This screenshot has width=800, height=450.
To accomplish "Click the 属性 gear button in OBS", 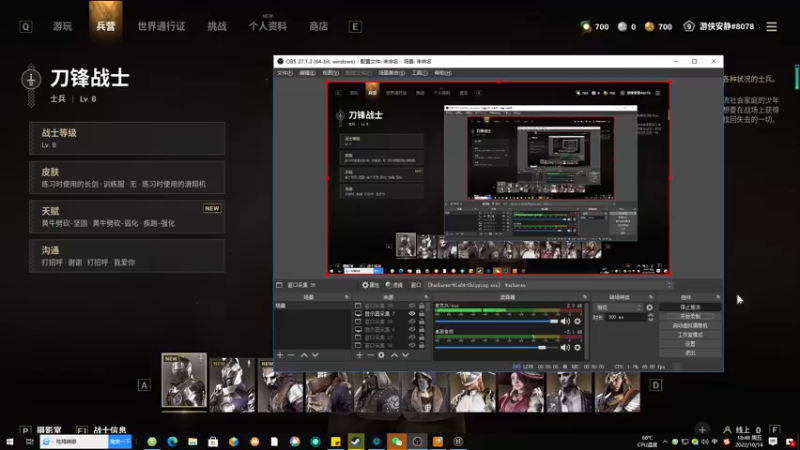I will click(370, 285).
